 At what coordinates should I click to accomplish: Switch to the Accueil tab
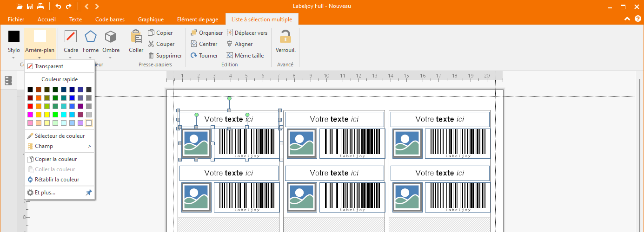[x=46, y=19]
